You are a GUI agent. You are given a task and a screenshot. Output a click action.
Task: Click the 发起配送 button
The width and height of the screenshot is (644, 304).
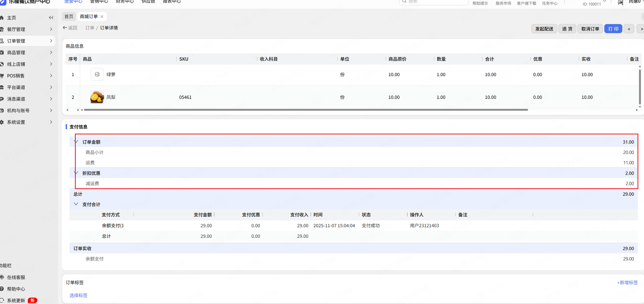(544, 29)
